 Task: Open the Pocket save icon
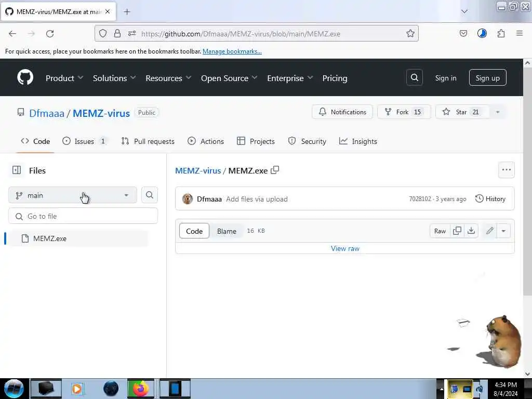[x=463, y=33]
